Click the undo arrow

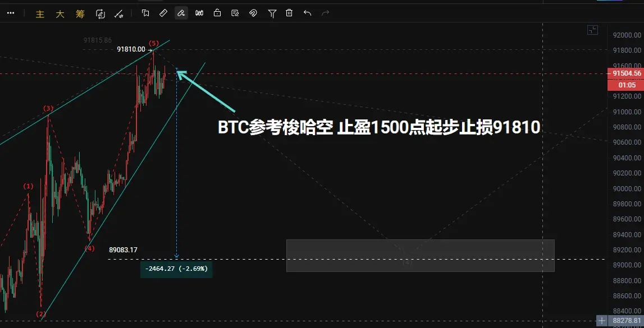(x=307, y=13)
